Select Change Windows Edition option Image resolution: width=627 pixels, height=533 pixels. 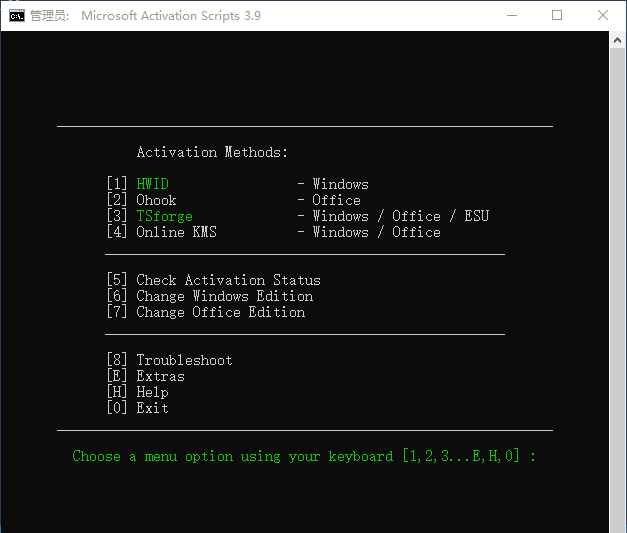pos(224,296)
